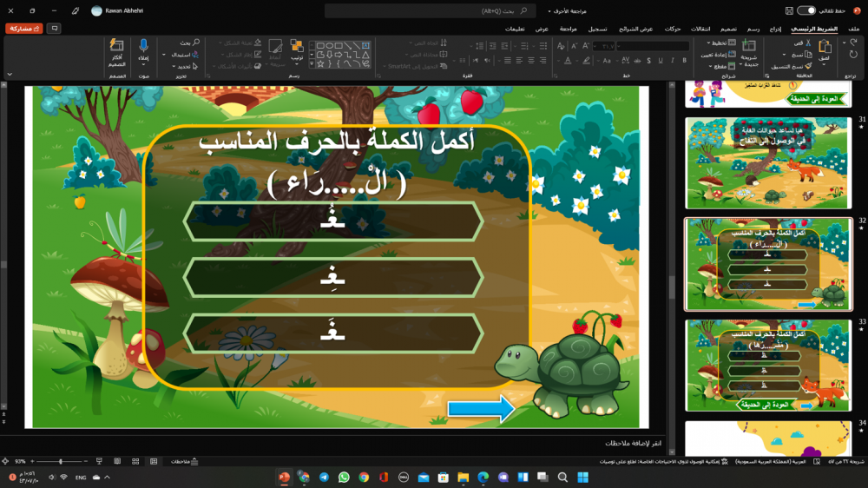Select slide 31 thumbnail
Viewport: 868px width, 488px height.
point(768,163)
